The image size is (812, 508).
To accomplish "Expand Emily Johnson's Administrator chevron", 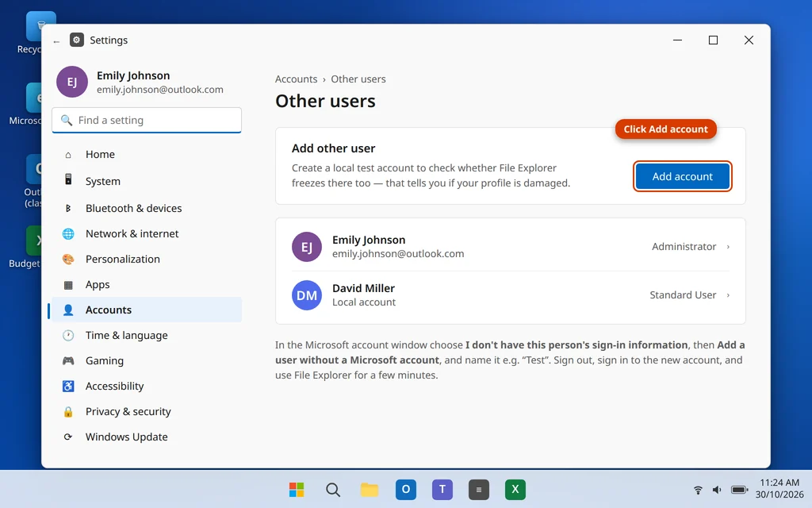I will point(728,247).
